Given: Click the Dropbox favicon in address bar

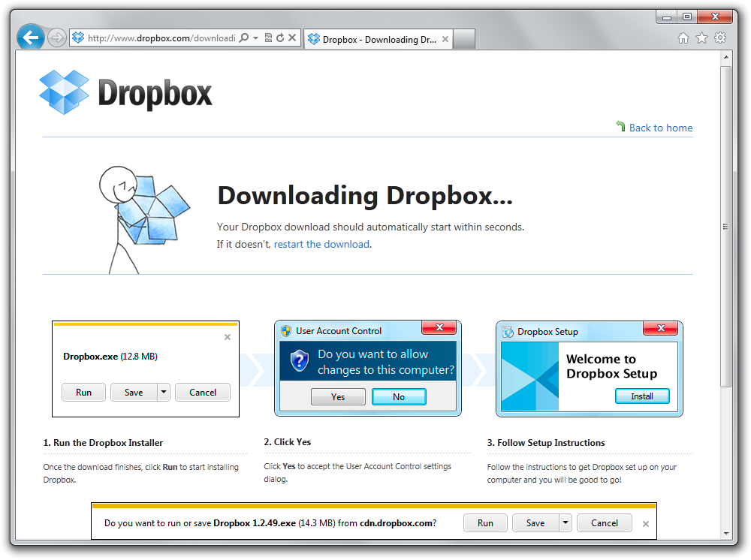Looking at the screenshot, I should (78, 38).
